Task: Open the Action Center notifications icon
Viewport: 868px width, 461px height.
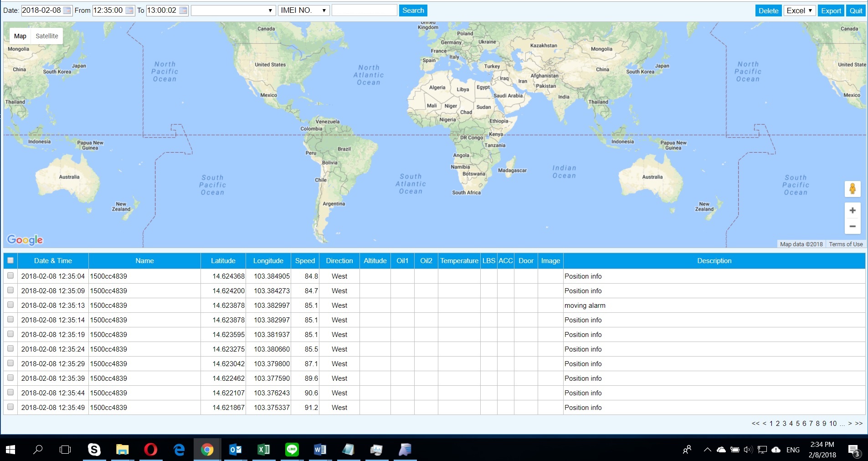Action: tap(854, 450)
